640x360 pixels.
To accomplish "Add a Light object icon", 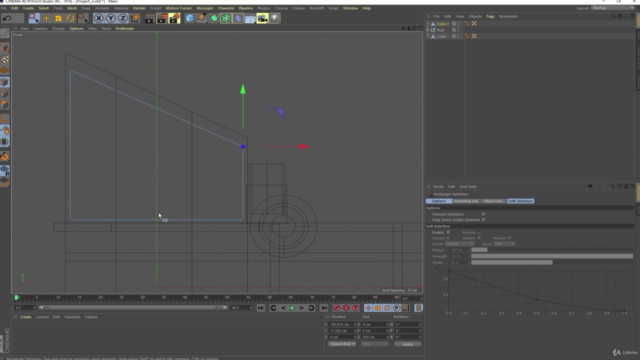I will [x=275, y=18].
